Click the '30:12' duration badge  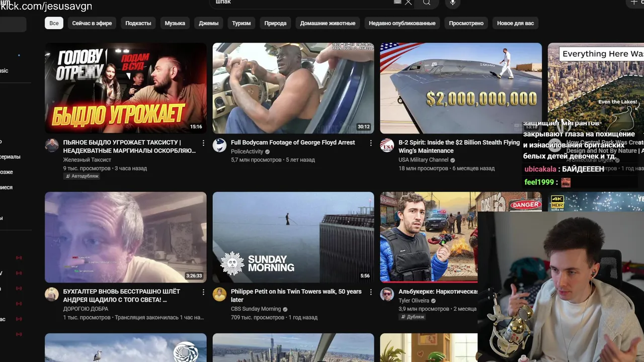pos(364,127)
